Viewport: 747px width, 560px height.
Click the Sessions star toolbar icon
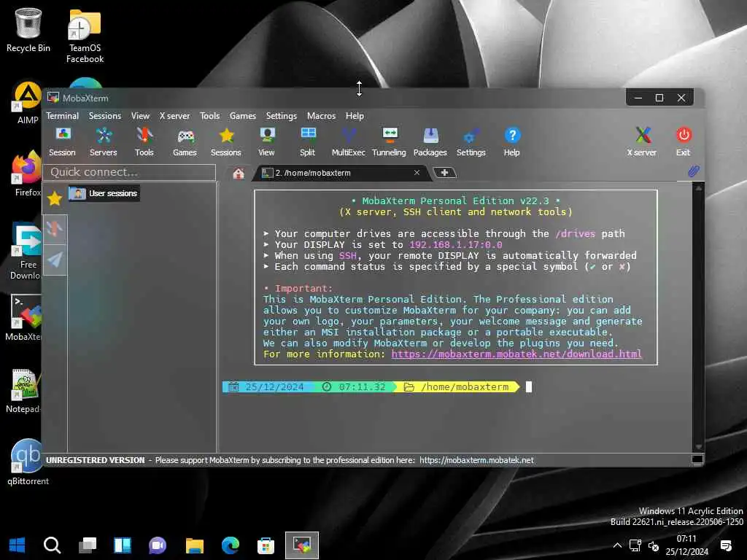pos(226,142)
